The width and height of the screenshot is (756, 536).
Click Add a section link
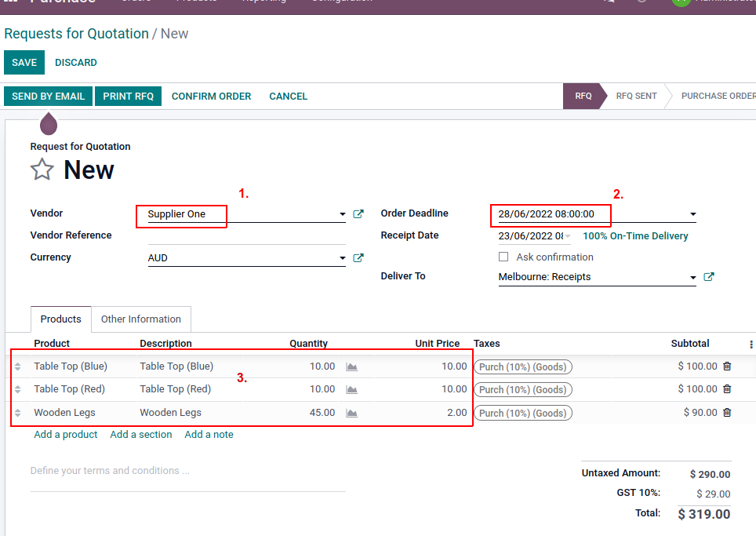pos(141,434)
